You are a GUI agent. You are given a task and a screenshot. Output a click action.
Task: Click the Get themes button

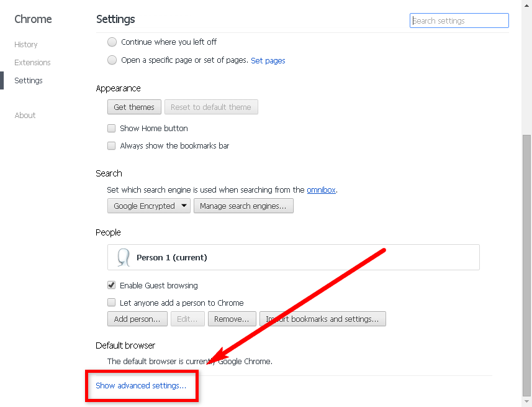(134, 107)
